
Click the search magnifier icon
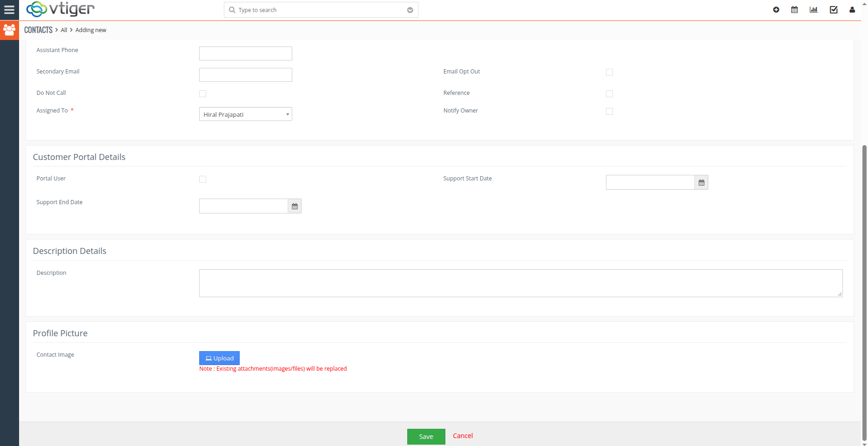232,10
